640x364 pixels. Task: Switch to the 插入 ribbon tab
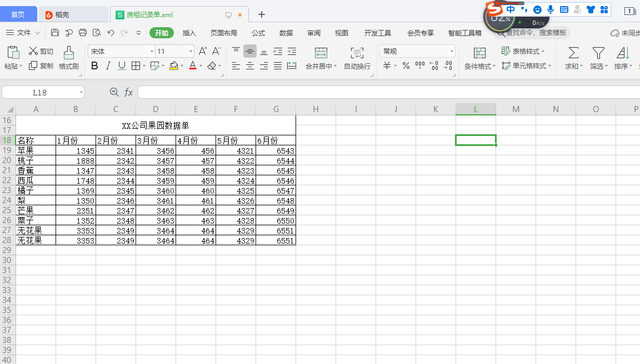pos(189,33)
